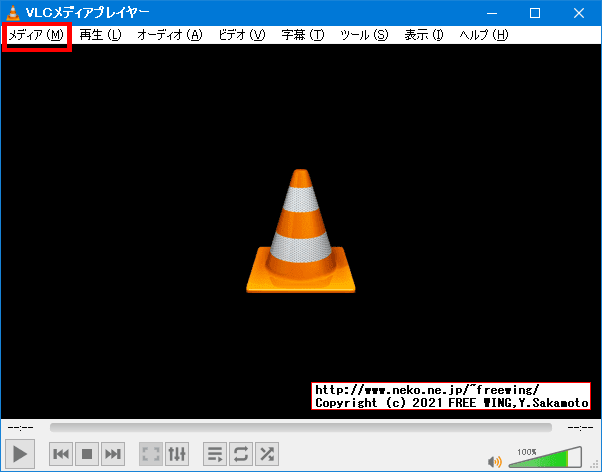Start playback with the Play button
Viewport: 602px width, 472px height.
click(20, 454)
